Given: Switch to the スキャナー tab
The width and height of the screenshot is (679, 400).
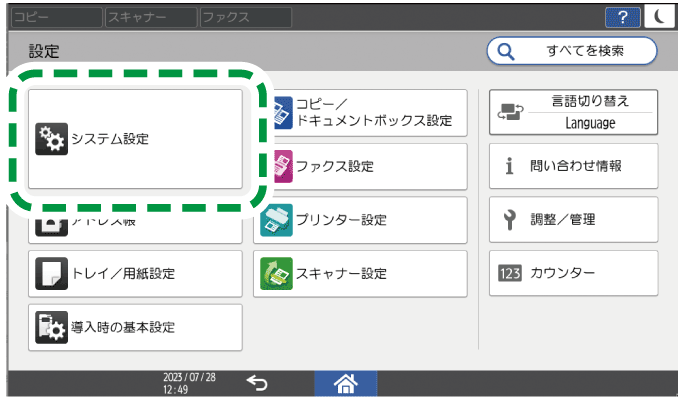Looking at the screenshot, I should click(151, 17).
